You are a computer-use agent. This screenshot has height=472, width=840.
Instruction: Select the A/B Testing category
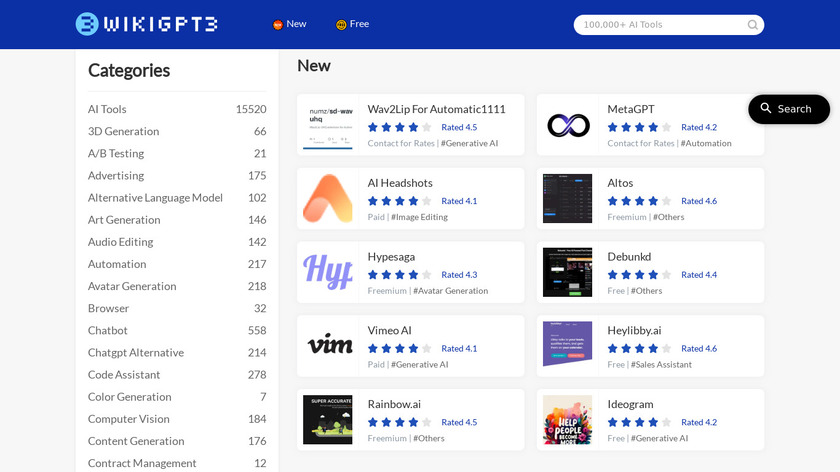pyautogui.click(x=177, y=154)
